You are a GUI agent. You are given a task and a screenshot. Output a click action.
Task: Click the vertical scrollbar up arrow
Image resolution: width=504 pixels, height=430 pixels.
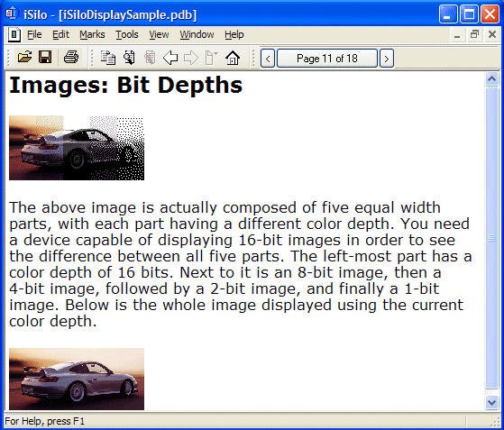pyautogui.click(x=491, y=79)
